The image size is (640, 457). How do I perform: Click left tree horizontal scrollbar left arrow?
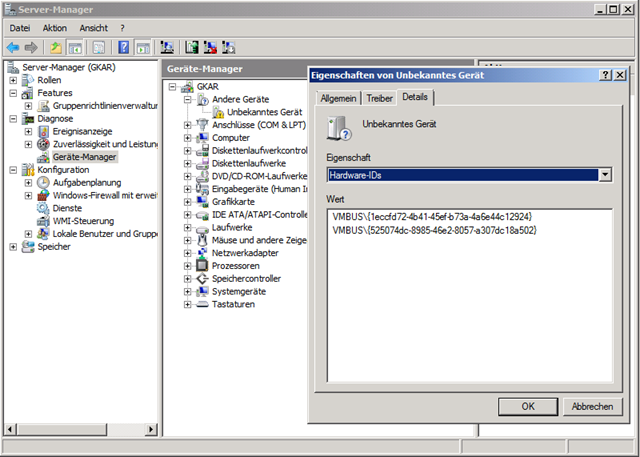pyautogui.click(x=10, y=429)
